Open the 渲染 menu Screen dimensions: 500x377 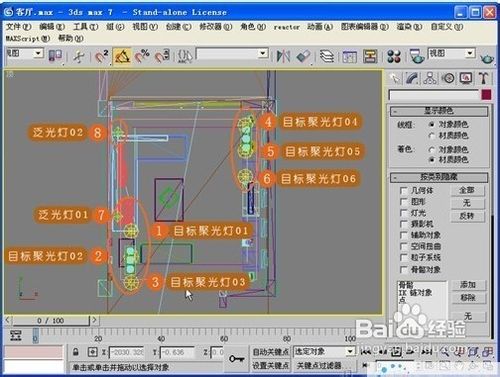coord(409,27)
